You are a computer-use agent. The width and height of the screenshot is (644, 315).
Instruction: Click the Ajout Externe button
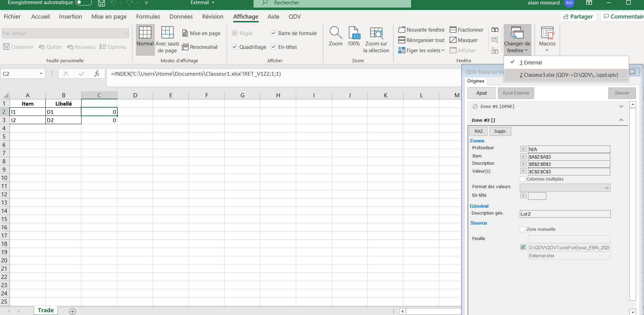pos(516,93)
